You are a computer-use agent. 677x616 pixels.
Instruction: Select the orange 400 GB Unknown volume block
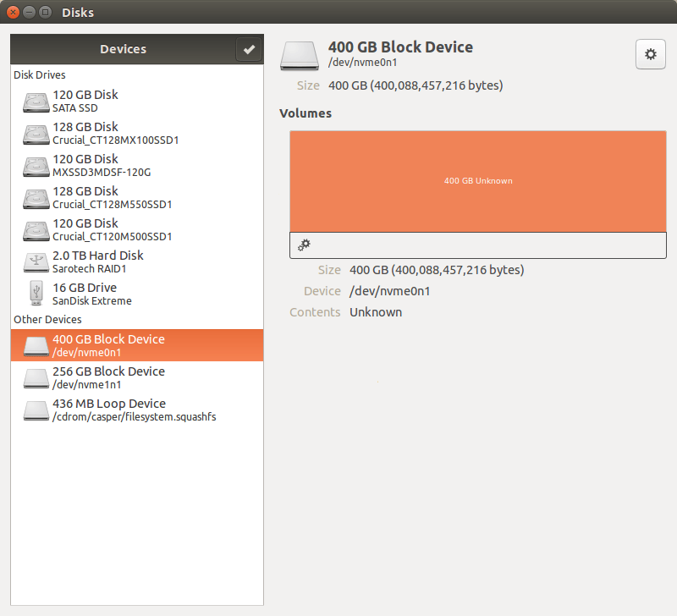(x=477, y=180)
